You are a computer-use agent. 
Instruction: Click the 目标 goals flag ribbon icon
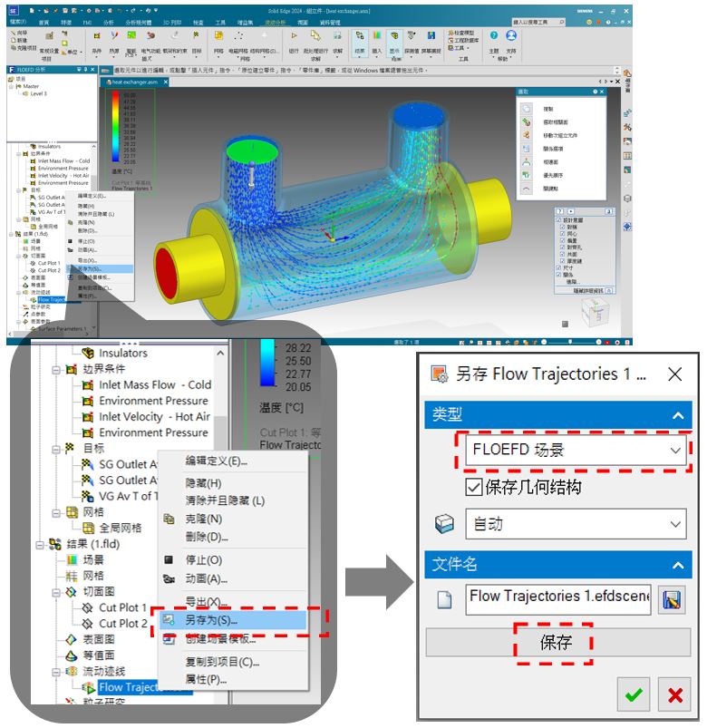[x=197, y=35]
